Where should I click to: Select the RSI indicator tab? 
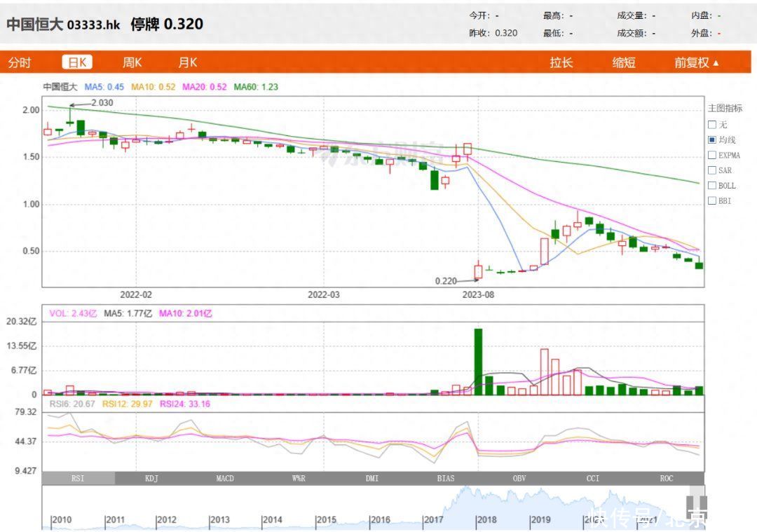[79, 479]
